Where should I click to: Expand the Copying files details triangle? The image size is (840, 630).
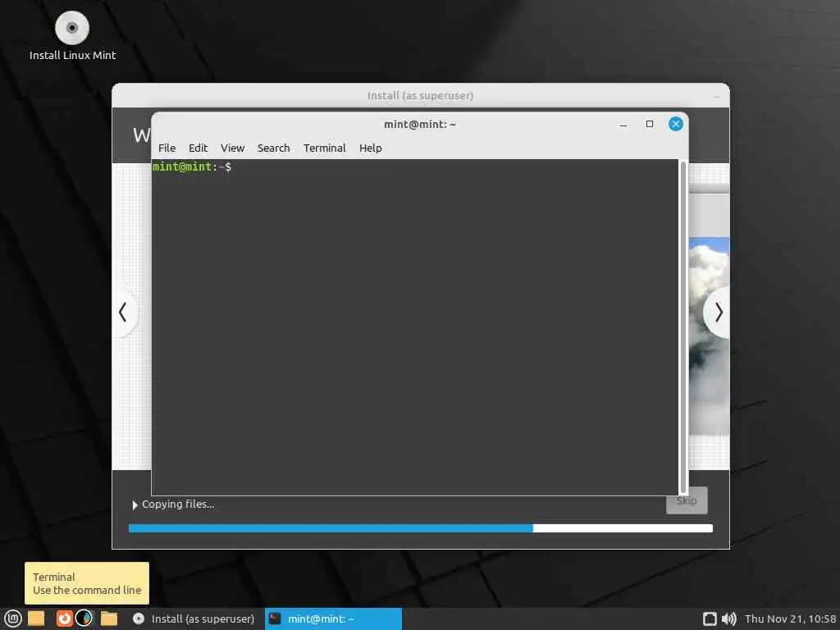pyautogui.click(x=135, y=504)
